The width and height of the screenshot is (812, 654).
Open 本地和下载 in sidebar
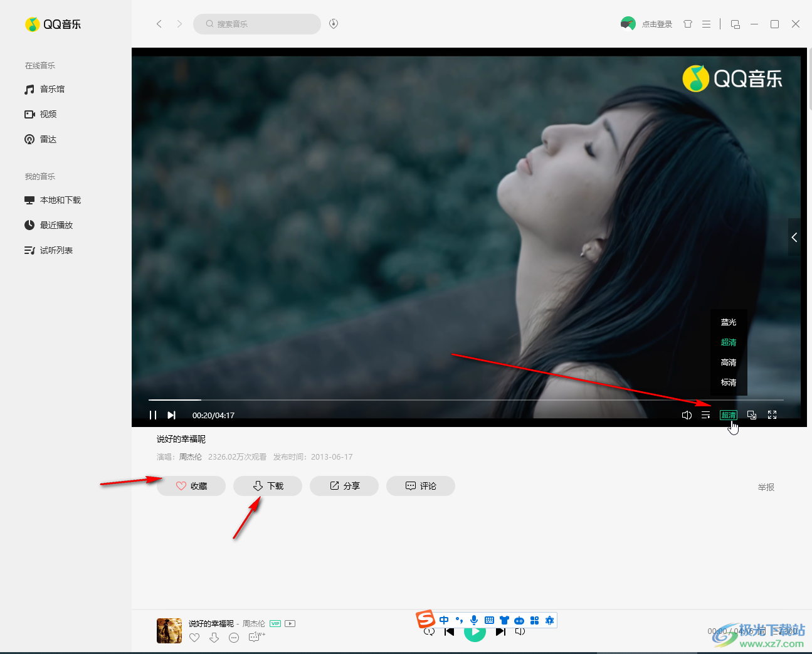tap(53, 200)
